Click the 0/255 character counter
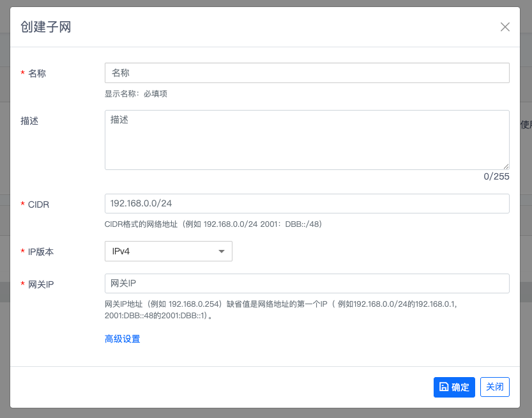 click(x=496, y=176)
